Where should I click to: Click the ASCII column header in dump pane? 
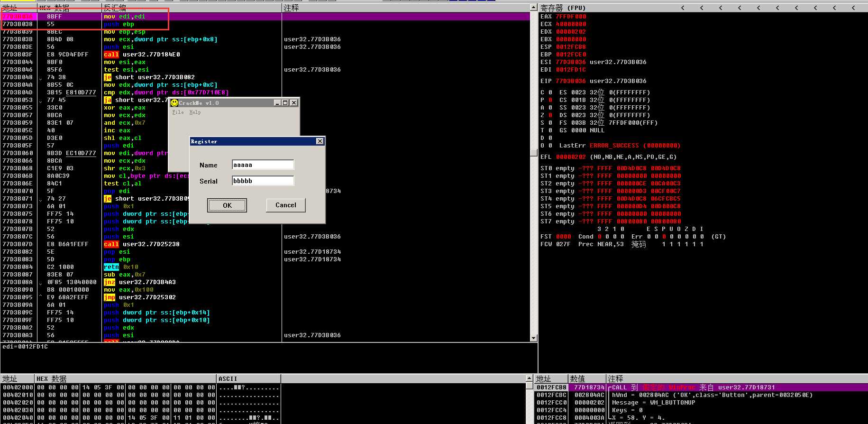249,379
